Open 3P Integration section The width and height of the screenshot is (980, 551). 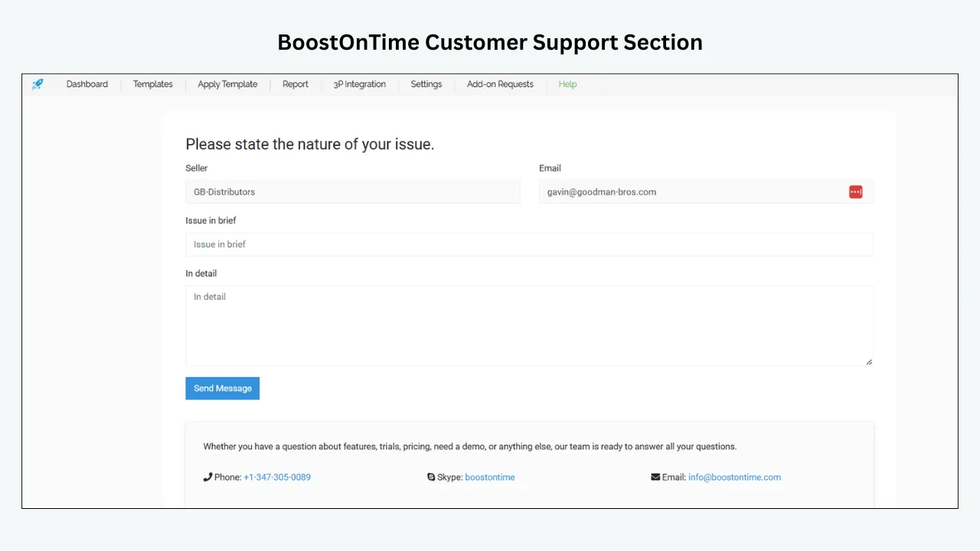pyautogui.click(x=360, y=84)
